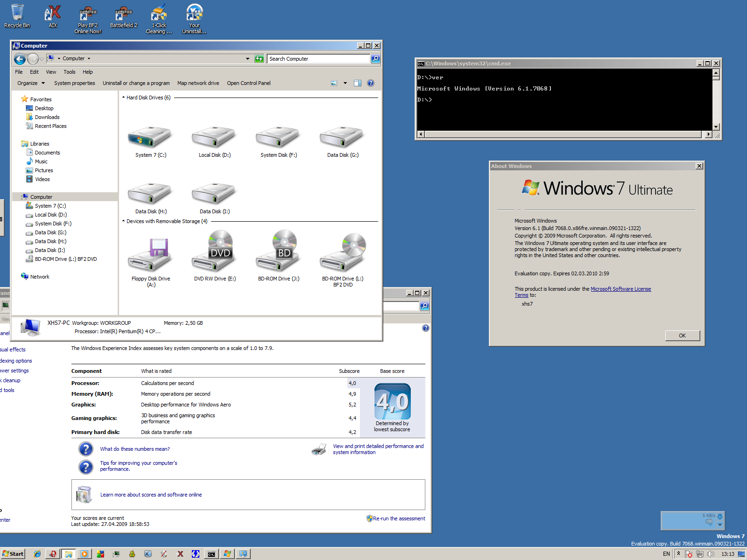Image resolution: width=747 pixels, height=560 pixels.
Task: Open the dropdown arrow on the network speed gadget
Action: click(720, 525)
